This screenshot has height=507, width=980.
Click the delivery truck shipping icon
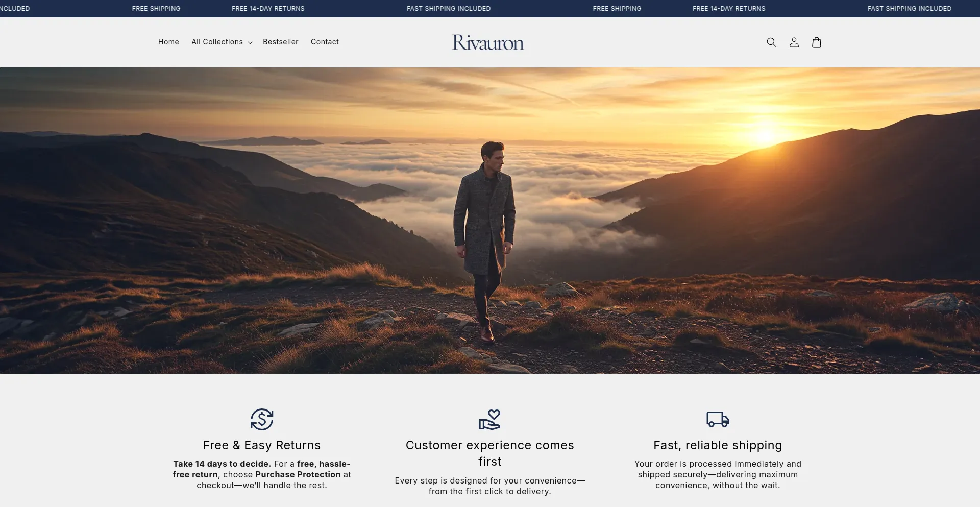click(x=718, y=420)
